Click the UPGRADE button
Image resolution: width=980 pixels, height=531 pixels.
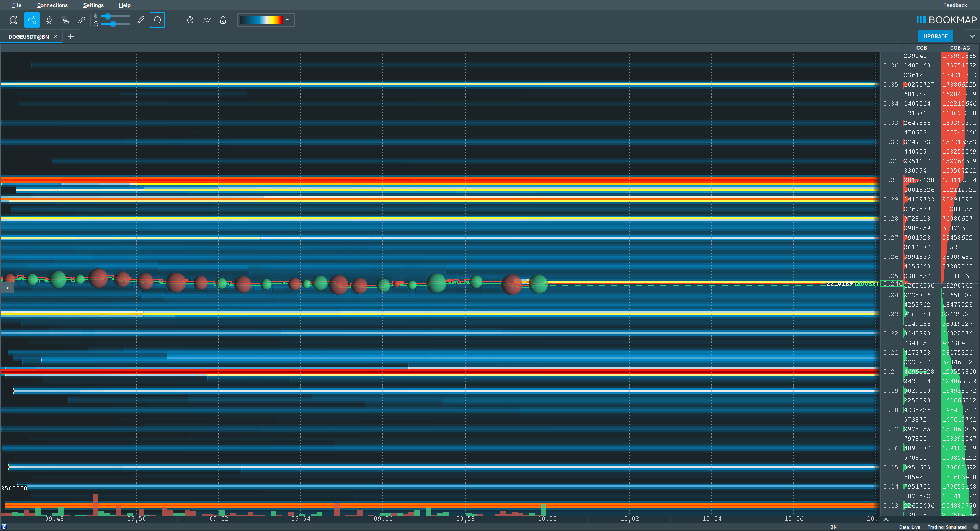pyautogui.click(x=935, y=36)
